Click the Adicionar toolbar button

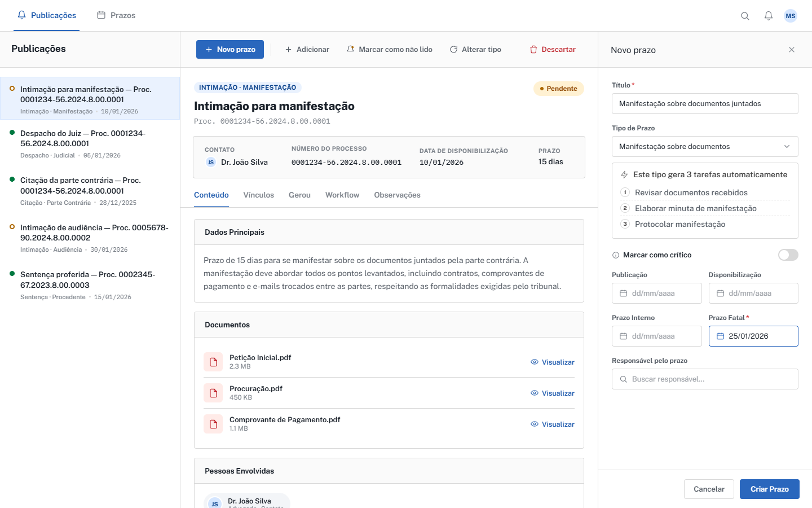307,50
